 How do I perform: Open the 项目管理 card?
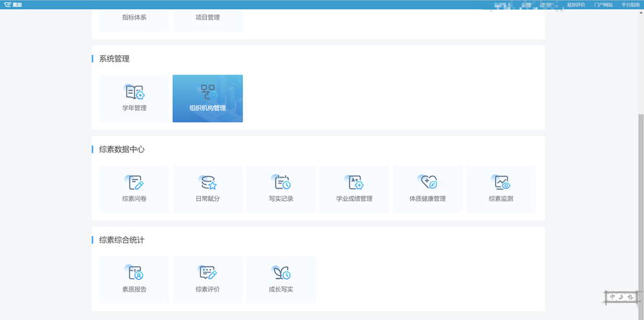pos(208,21)
